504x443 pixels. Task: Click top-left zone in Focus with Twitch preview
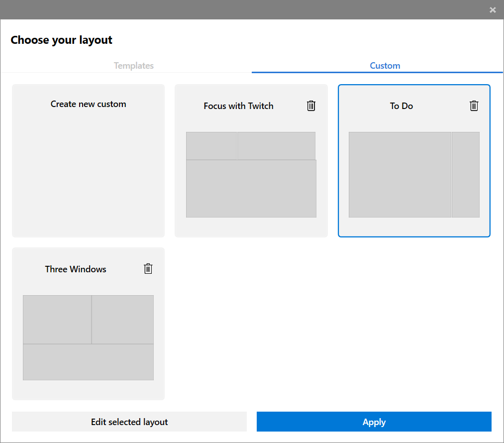pyautogui.click(x=211, y=146)
